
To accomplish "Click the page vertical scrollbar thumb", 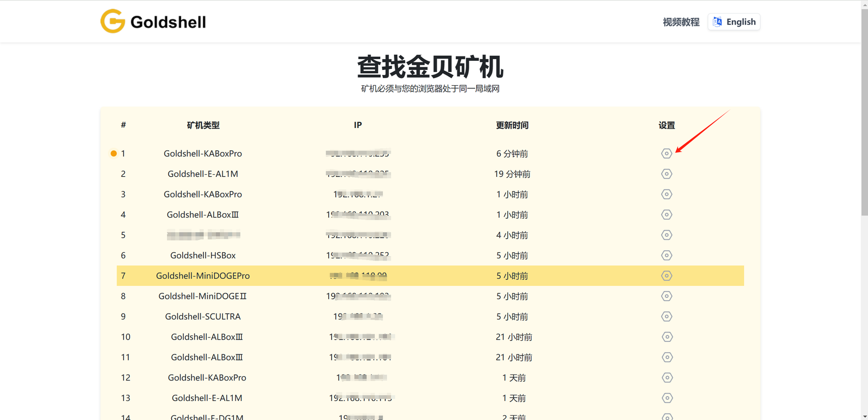I will [x=864, y=112].
